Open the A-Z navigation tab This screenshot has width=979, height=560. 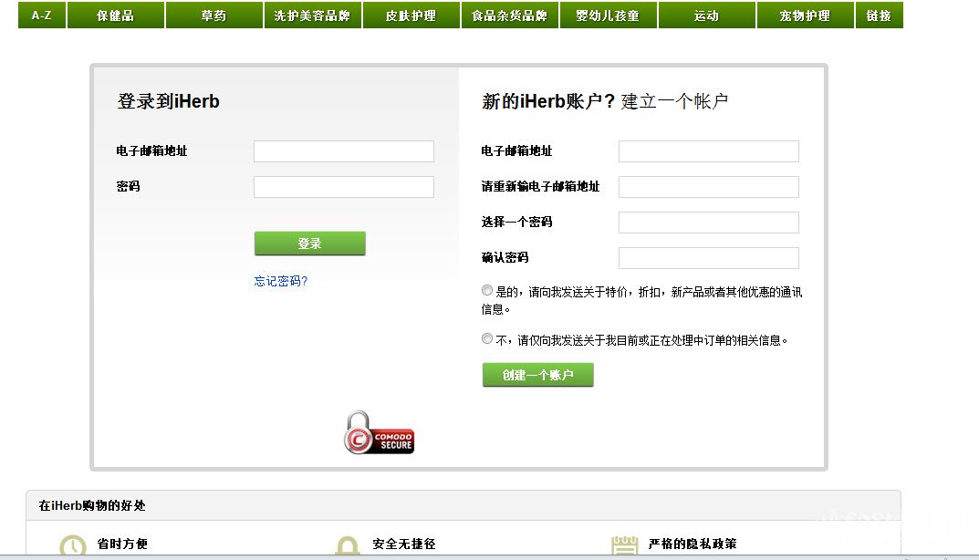(x=42, y=15)
